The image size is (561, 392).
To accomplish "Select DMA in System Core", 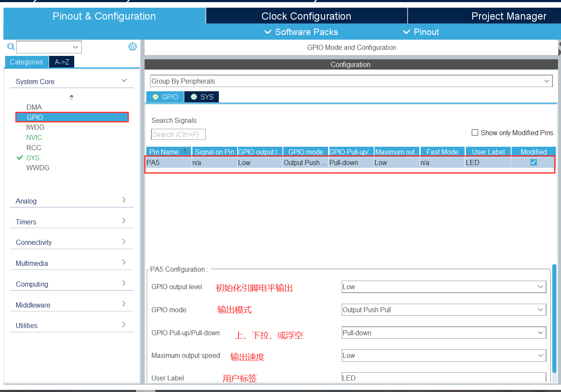I will tap(34, 107).
